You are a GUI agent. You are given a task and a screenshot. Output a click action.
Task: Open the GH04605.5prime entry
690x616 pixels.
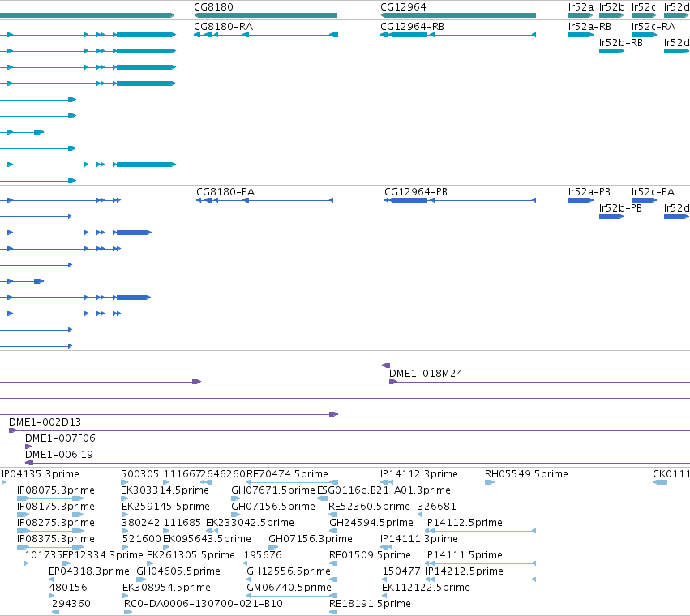178,571
